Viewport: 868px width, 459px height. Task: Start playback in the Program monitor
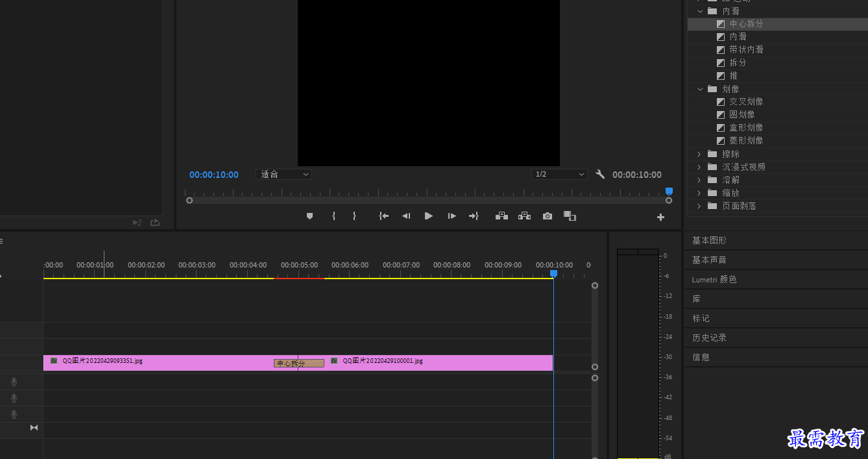pos(429,216)
